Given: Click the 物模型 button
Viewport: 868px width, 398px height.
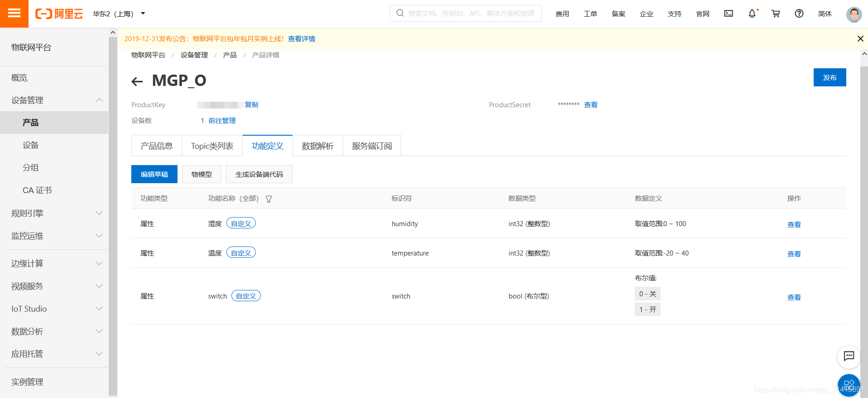Looking at the screenshot, I should coord(201,174).
